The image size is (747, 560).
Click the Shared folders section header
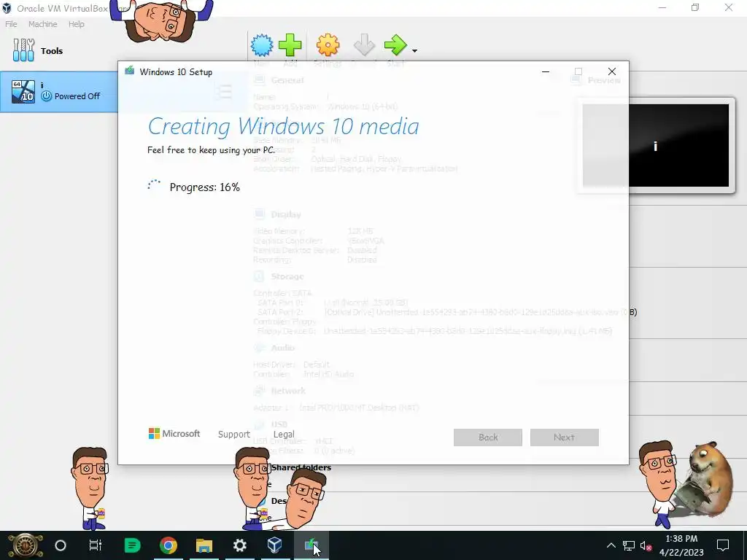click(x=301, y=467)
